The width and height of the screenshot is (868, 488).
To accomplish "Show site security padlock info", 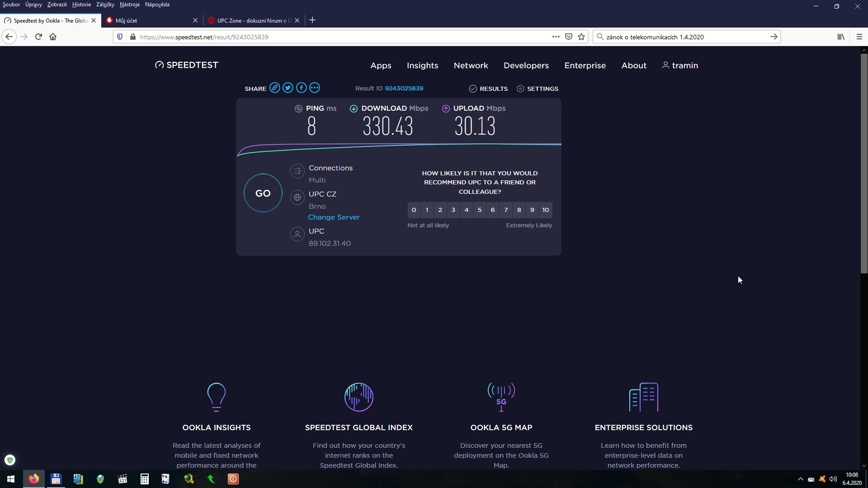I will click(x=132, y=37).
